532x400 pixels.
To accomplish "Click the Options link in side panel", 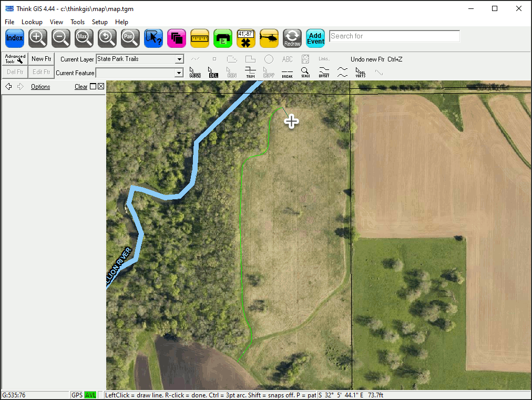I will (40, 87).
